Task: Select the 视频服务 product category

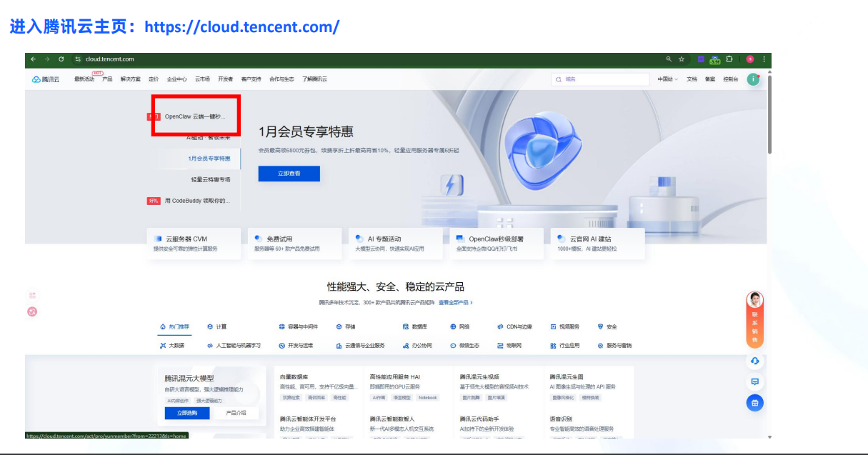Action: coord(564,326)
